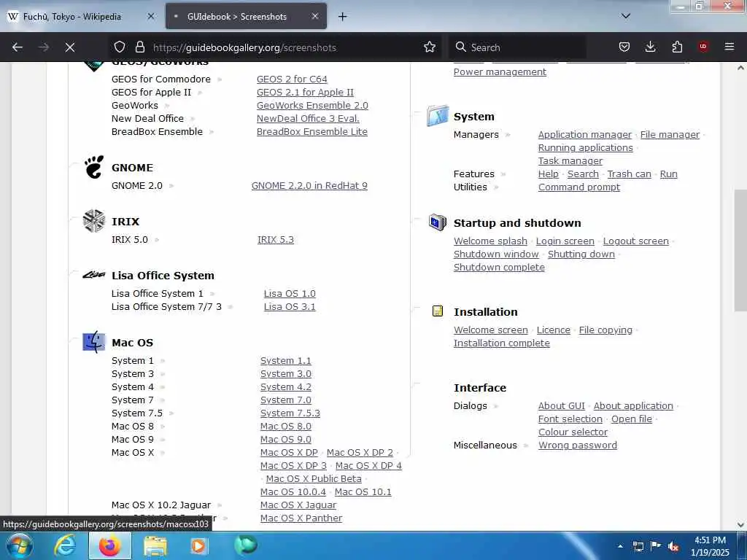Open the Pocket save icon
The image size is (747, 560).
(x=624, y=47)
